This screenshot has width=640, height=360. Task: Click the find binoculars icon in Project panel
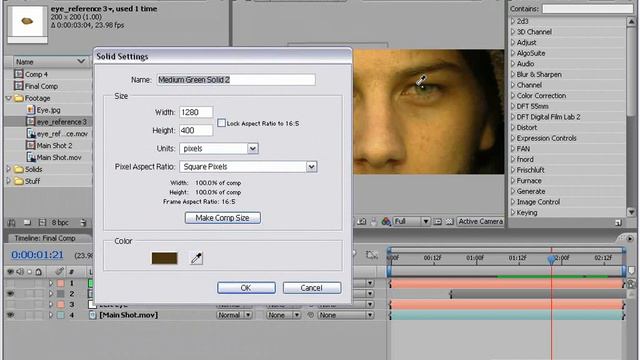coord(12,222)
